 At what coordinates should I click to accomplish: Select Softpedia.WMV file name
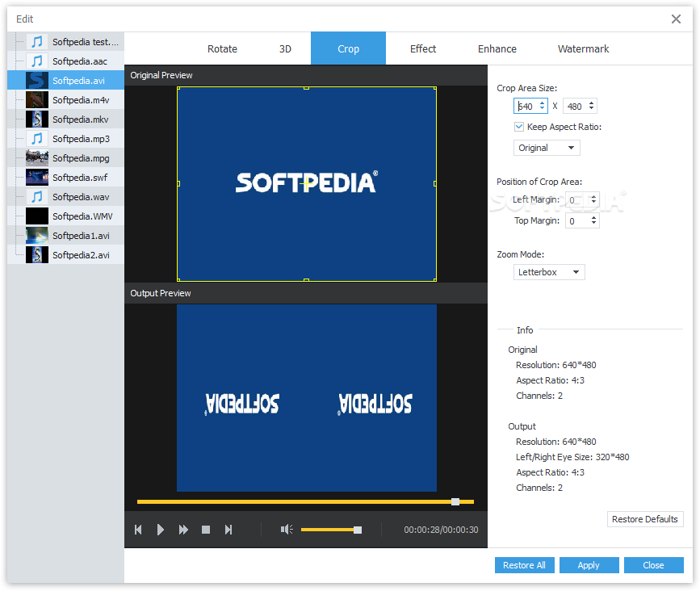click(82, 216)
